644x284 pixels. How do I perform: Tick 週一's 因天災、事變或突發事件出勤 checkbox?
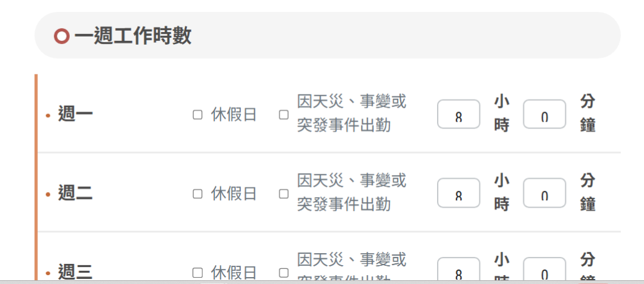[x=284, y=115]
